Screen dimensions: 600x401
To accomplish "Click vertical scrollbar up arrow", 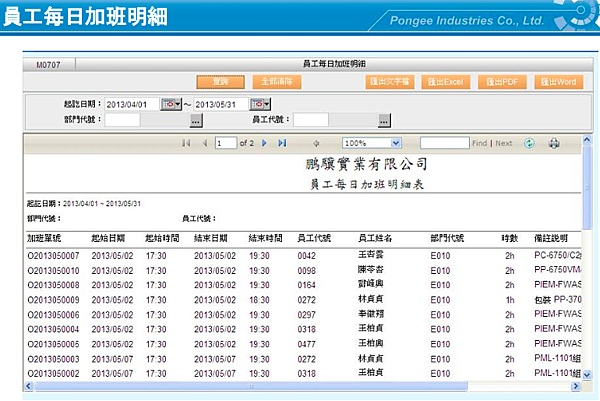I will pyautogui.click(x=587, y=140).
